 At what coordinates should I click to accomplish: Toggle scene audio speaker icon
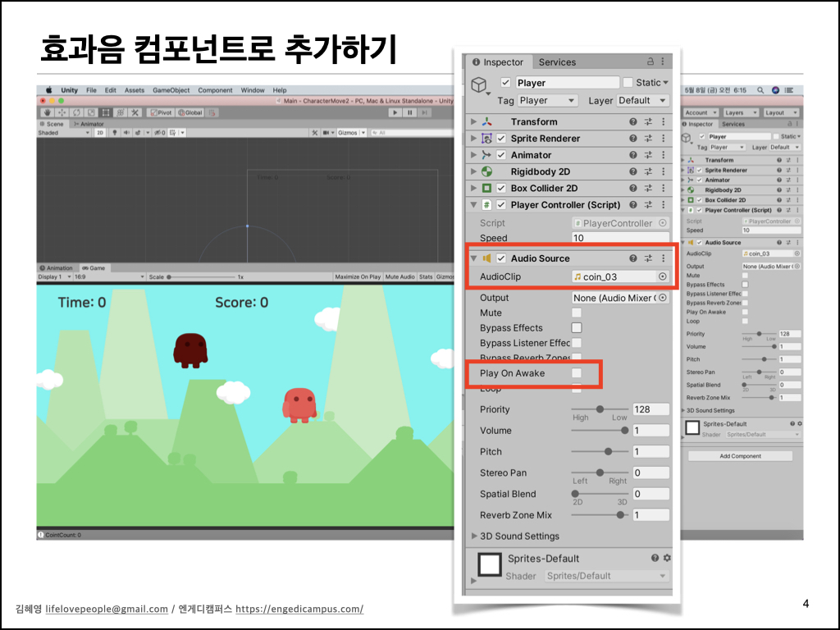tap(126, 132)
